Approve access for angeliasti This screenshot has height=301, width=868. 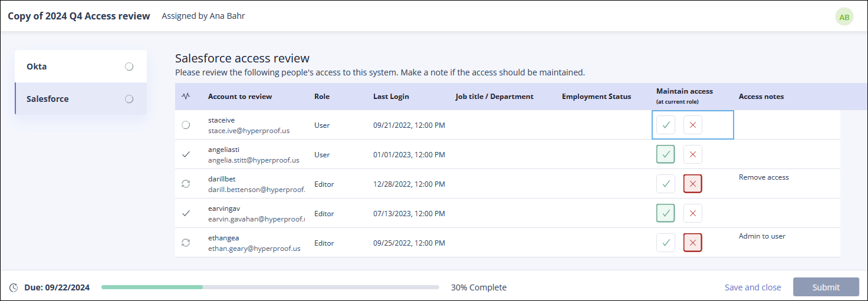(666, 154)
